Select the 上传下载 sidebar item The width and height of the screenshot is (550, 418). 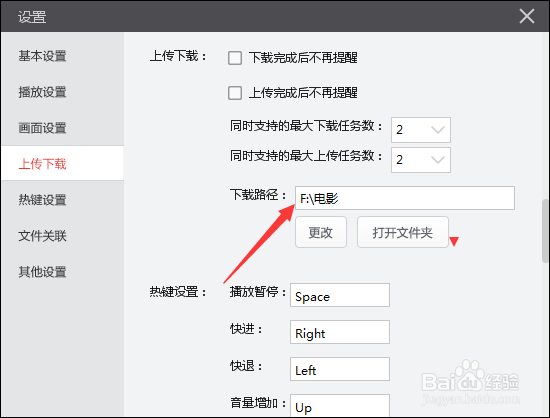(x=62, y=163)
